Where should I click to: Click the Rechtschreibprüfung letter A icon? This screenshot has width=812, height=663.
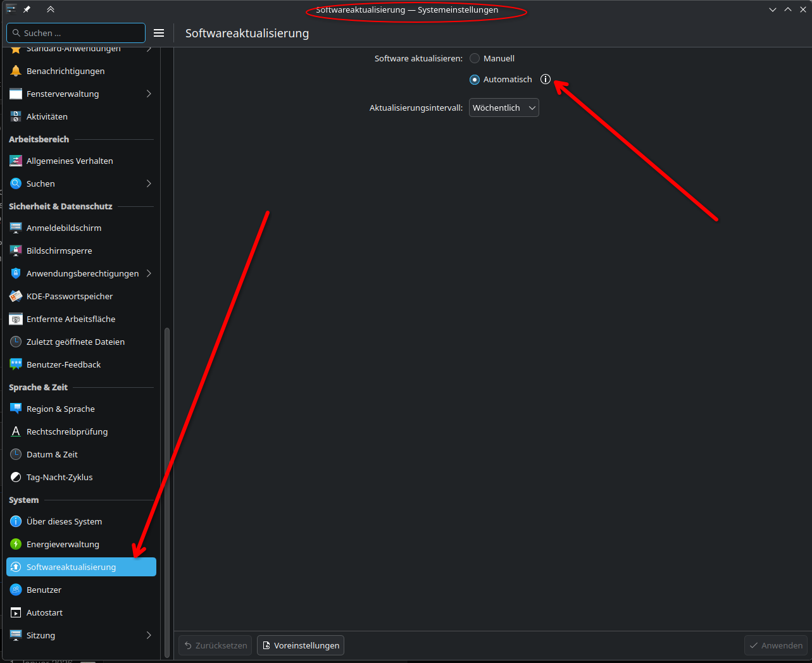point(16,431)
